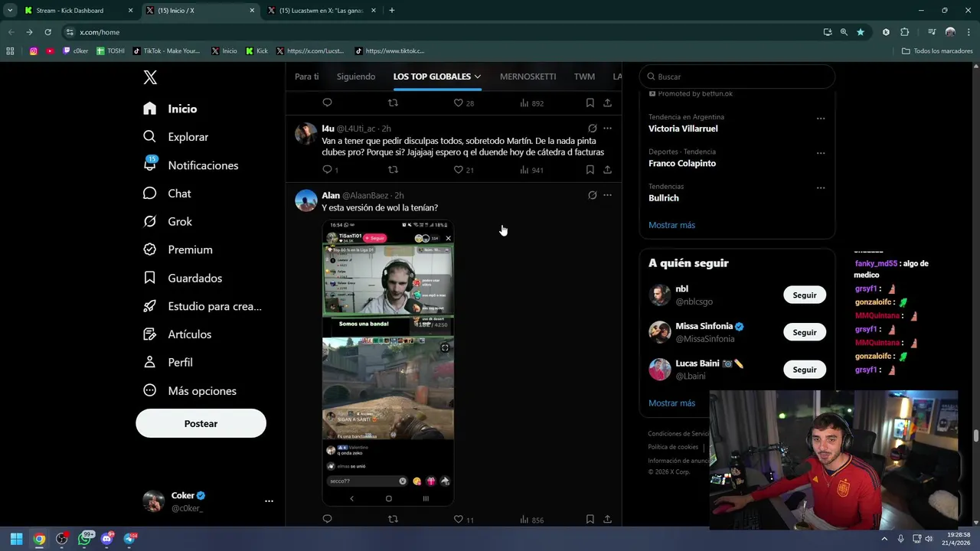This screenshot has width=980, height=551.
Task: Open options for Victoria Villarruel trend
Action: 821,119
